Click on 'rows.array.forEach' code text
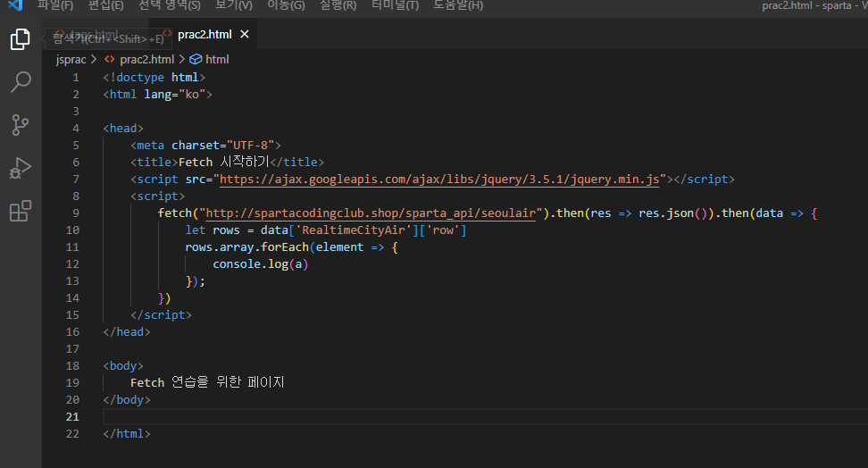The height and width of the screenshot is (468, 868). click(246, 247)
